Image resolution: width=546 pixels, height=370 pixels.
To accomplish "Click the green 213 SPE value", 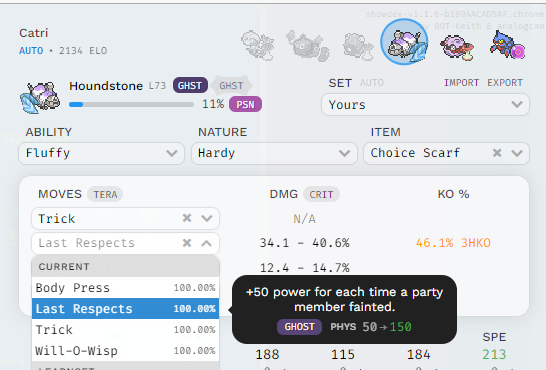I will [x=494, y=354].
